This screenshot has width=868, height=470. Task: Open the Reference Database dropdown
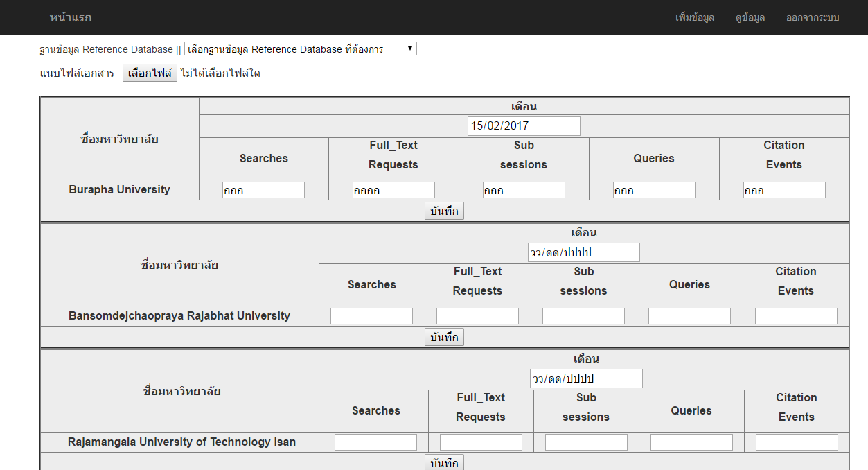300,49
